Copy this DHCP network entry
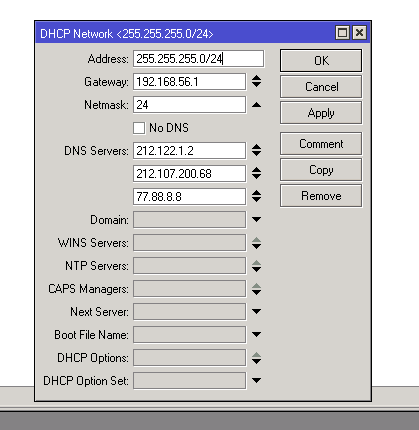419x430 pixels. (x=321, y=170)
